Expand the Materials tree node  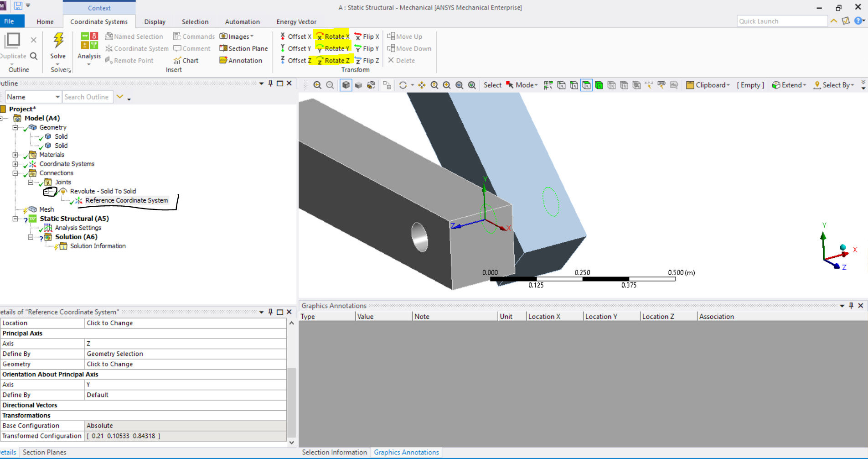15,155
